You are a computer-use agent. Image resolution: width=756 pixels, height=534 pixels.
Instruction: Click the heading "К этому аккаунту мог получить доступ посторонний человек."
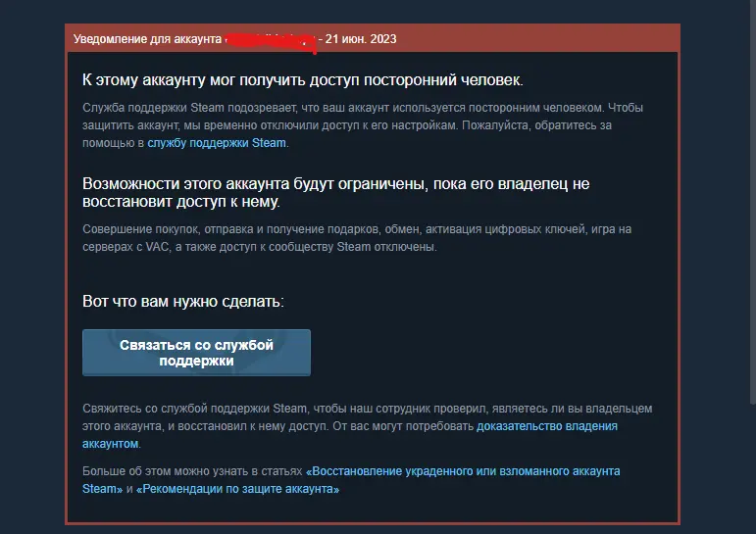click(303, 80)
